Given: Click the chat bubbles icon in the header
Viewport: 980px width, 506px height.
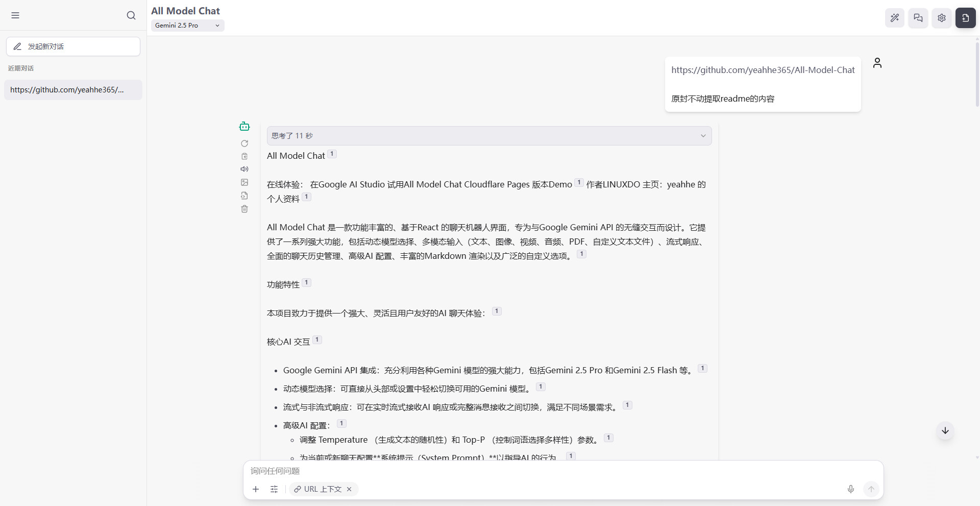Looking at the screenshot, I should click(x=918, y=18).
